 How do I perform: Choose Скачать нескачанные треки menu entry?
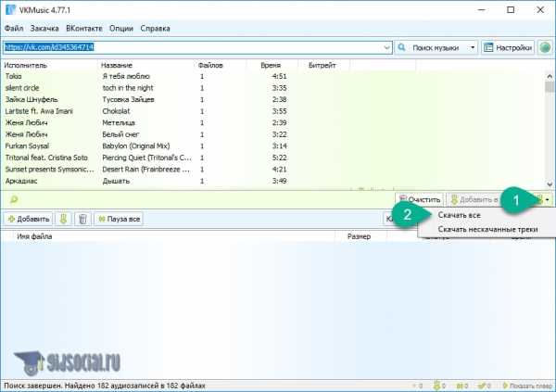[486, 230]
